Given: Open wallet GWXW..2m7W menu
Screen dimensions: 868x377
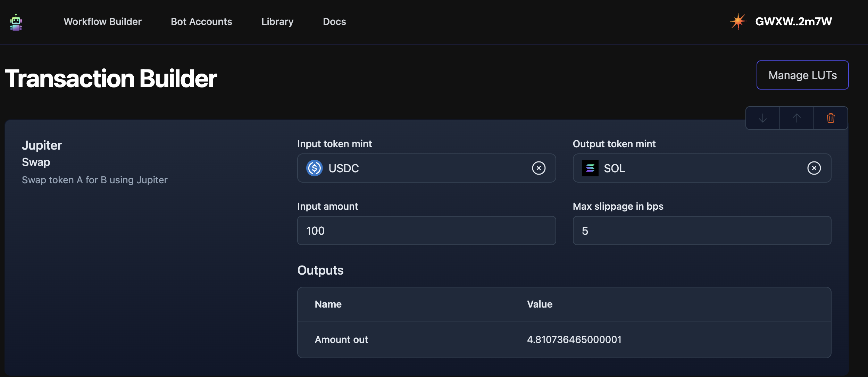Looking at the screenshot, I should click(x=793, y=22).
